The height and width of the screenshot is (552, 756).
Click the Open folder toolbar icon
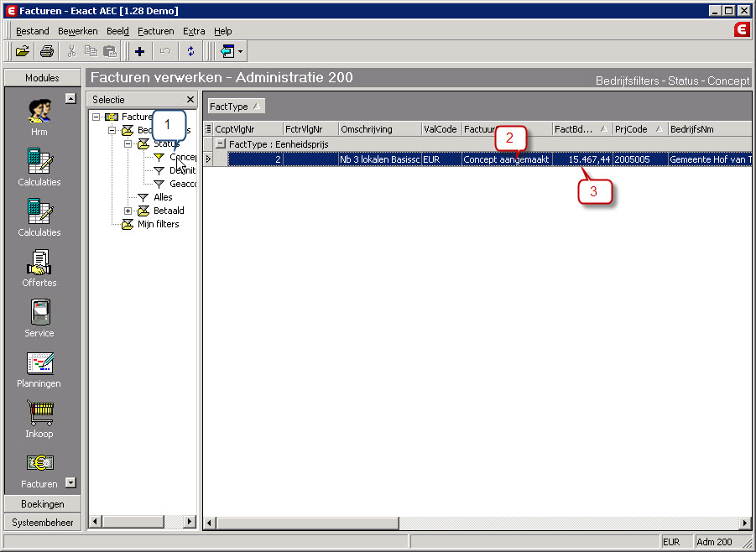(x=22, y=51)
